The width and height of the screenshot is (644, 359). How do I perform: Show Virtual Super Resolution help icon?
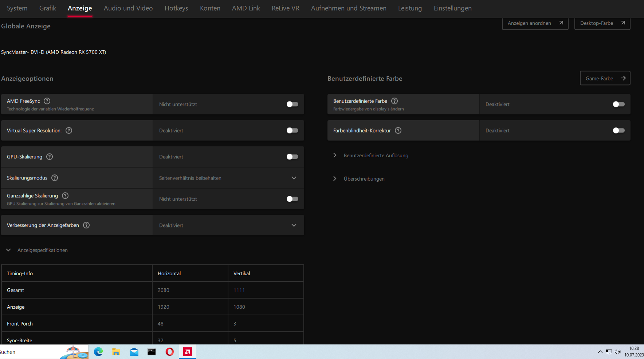pyautogui.click(x=69, y=130)
